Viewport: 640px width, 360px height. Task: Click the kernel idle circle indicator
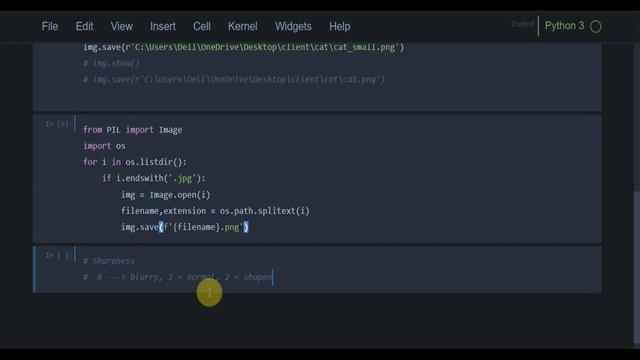click(x=596, y=27)
